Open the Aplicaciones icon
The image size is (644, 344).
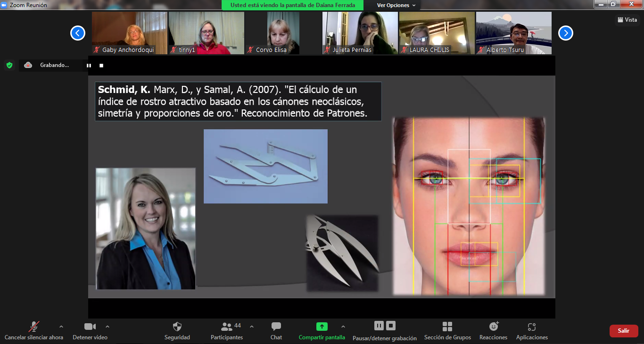pos(532,327)
